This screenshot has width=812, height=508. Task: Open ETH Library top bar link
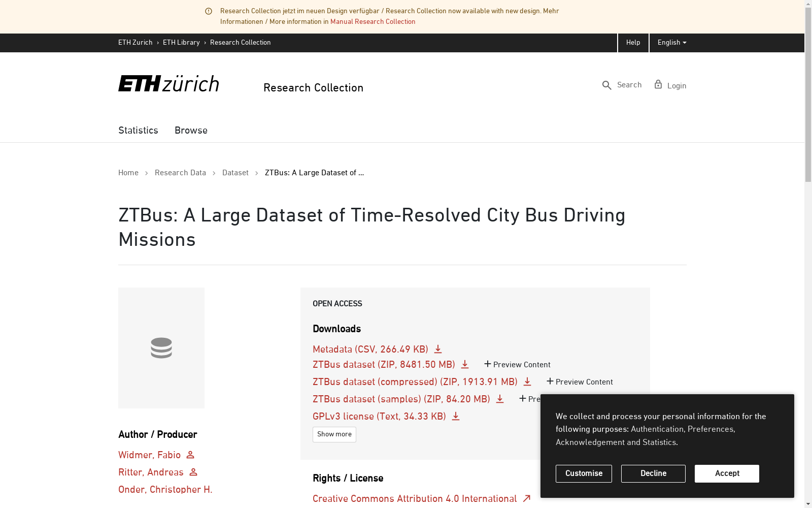[x=181, y=43]
